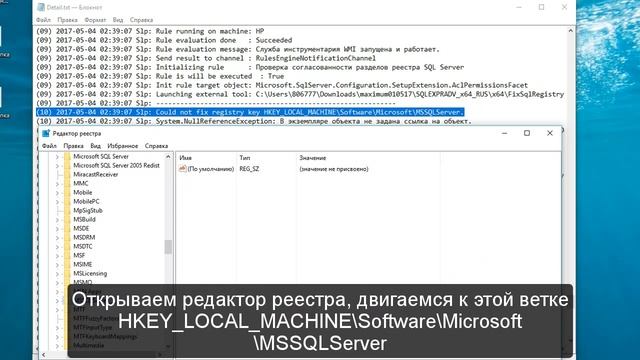
Task: Click the System.NullReferenceException log line in Notepad
Action: [253, 121]
